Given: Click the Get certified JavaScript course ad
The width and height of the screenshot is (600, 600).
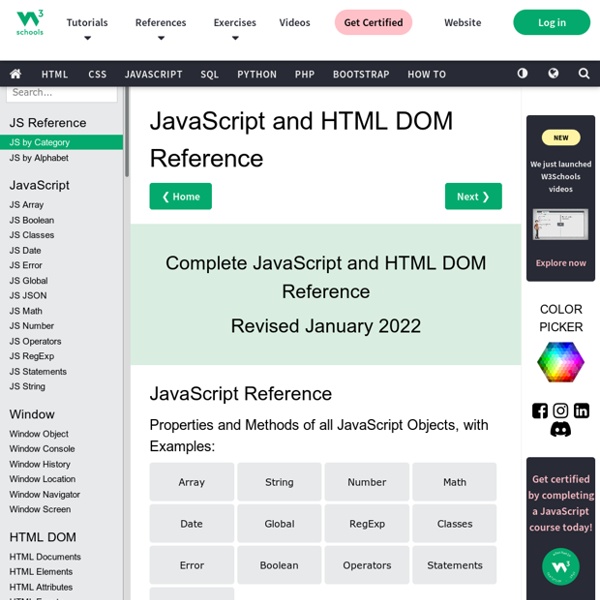Looking at the screenshot, I should (x=561, y=528).
